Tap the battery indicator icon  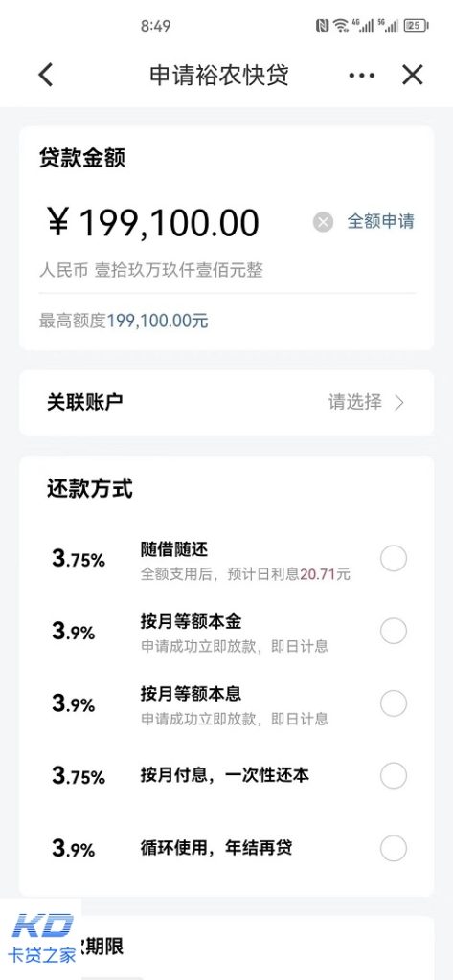coord(416,26)
